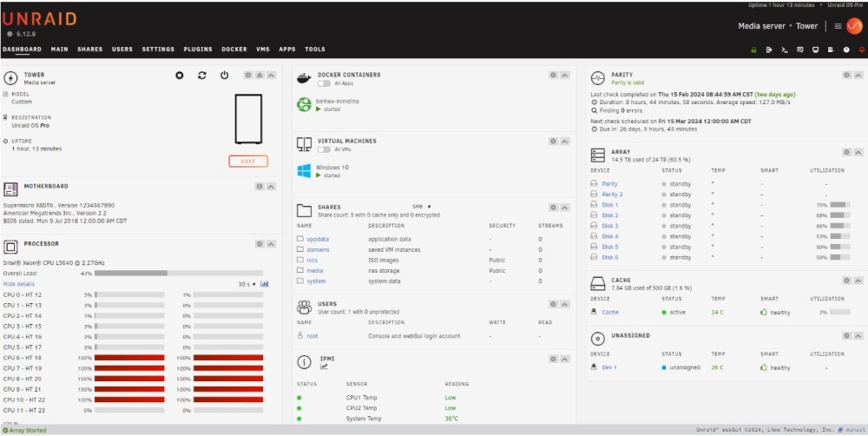The width and height of the screenshot is (868, 436).
Task: Click the Unraid logo
Action: (39, 19)
